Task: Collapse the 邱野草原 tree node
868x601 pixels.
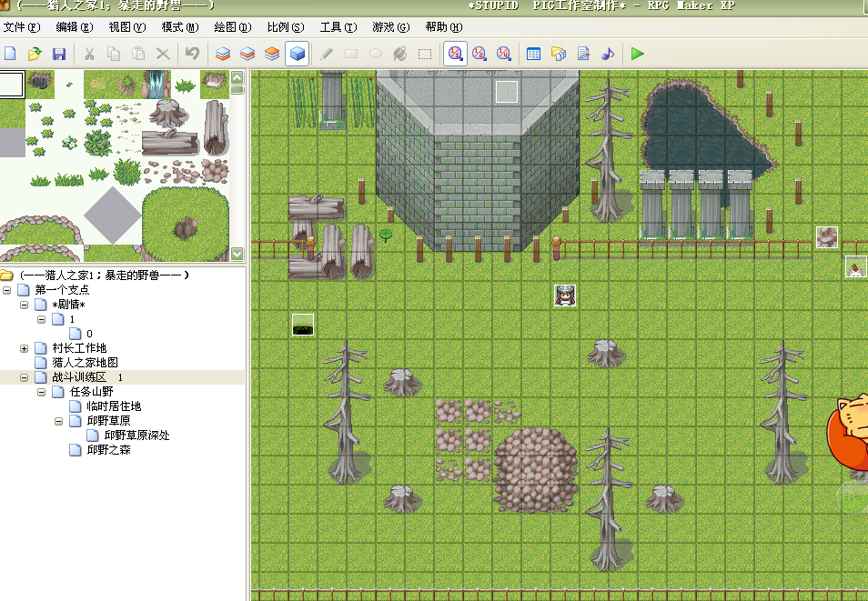Action: click(x=58, y=421)
